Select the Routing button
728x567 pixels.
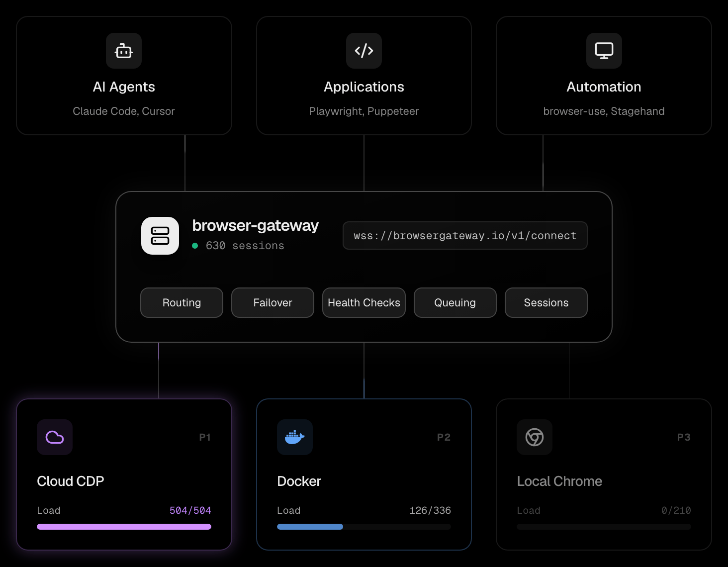(x=182, y=302)
